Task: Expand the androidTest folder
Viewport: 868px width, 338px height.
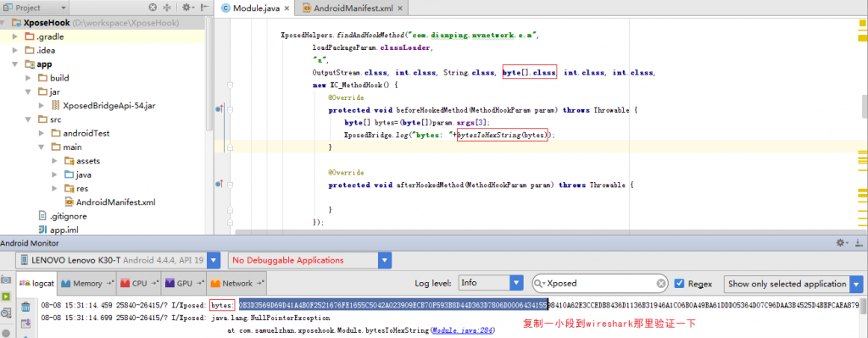Action: pyautogui.click(x=42, y=133)
